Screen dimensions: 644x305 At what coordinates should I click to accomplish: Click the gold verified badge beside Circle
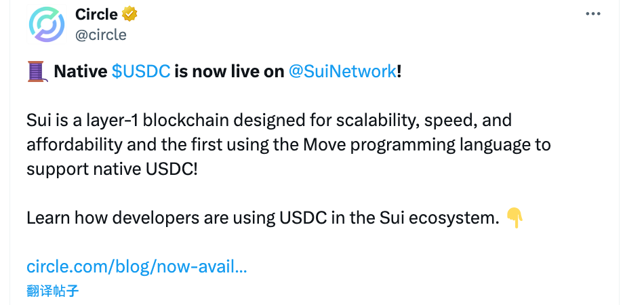[130, 14]
